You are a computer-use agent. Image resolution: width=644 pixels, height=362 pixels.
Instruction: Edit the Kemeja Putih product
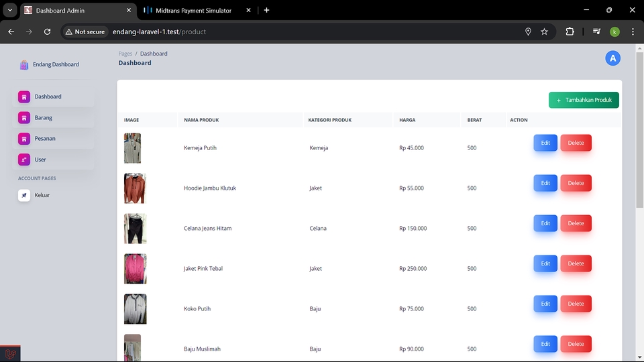(545, 143)
